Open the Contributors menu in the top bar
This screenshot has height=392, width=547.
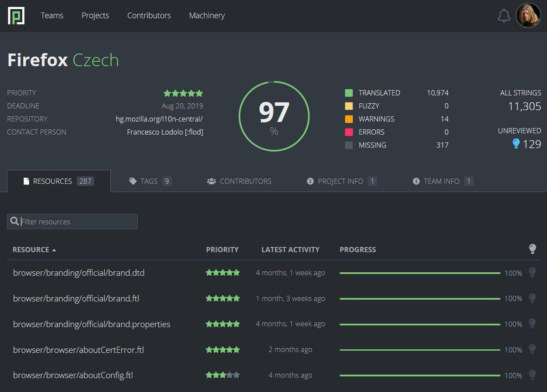[x=149, y=15]
